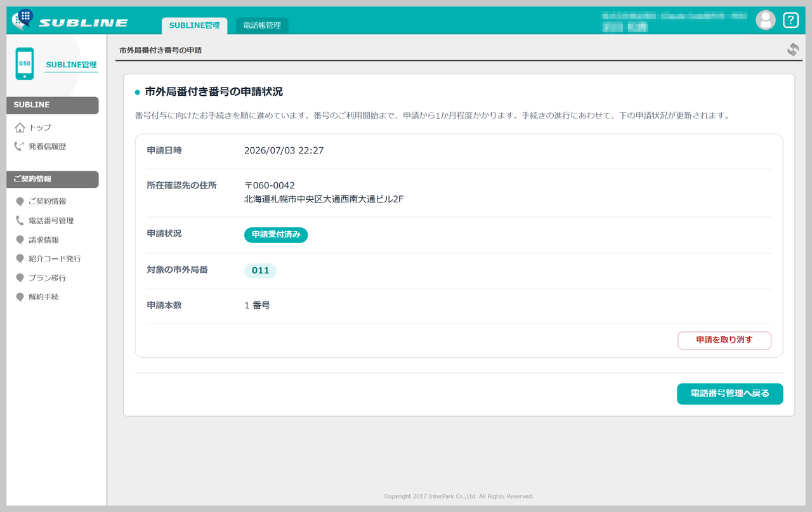Click the 所在確認先の住所 label
The image size is (812, 512).
click(181, 186)
